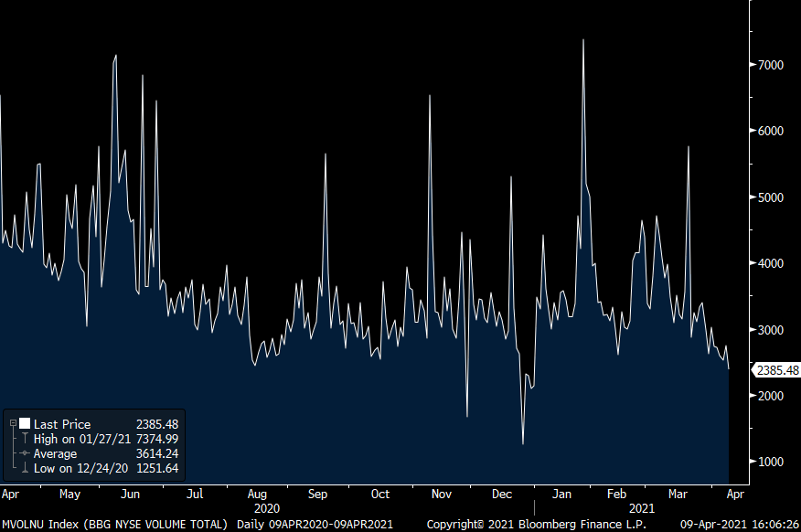Click the Feb label on time axis
801x532 pixels.
click(616, 495)
